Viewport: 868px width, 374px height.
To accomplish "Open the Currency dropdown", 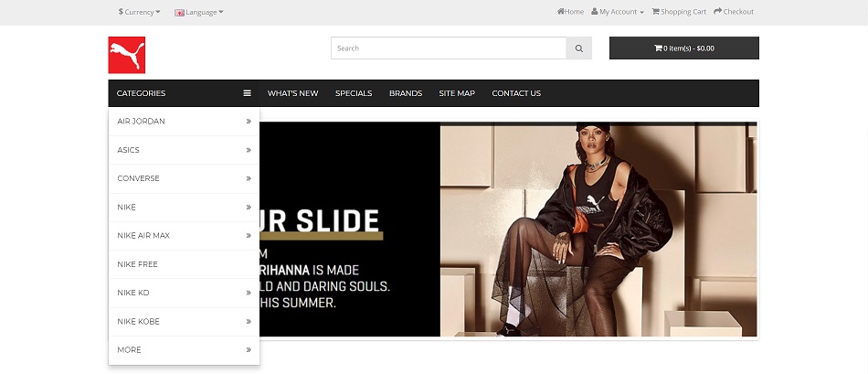I will (x=139, y=12).
